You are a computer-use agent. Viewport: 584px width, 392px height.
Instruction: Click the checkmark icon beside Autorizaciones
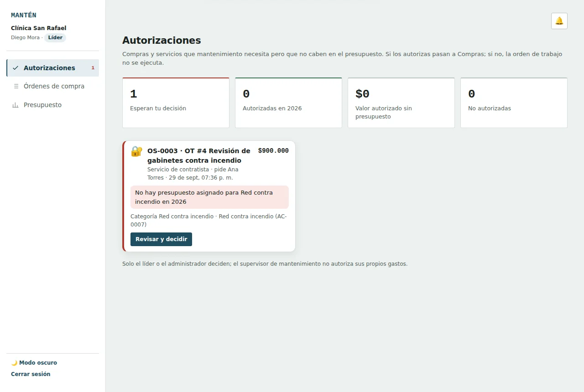[16, 68]
